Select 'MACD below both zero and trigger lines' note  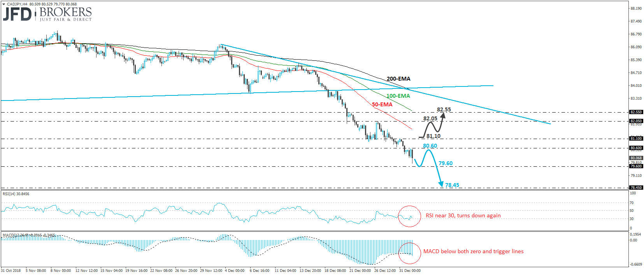(474, 251)
